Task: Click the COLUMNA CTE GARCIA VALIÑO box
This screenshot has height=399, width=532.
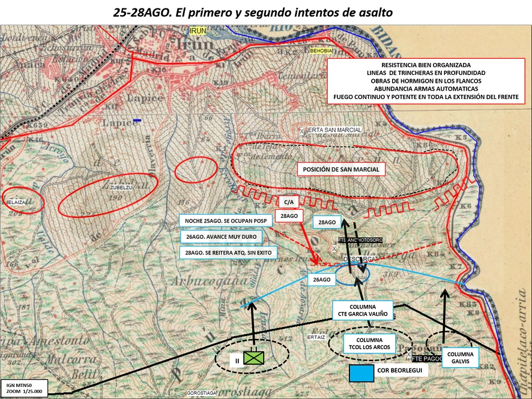Action: point(362,310)
